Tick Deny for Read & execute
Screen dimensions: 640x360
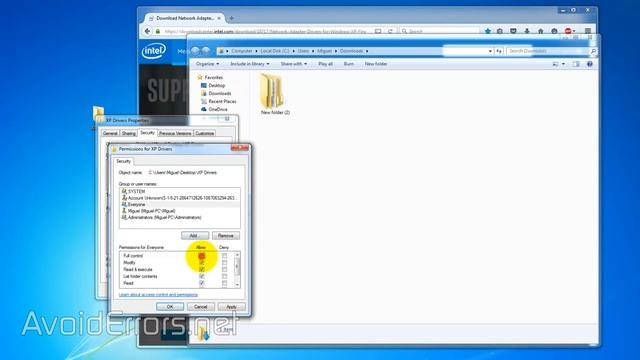click(x=224, y=269)
